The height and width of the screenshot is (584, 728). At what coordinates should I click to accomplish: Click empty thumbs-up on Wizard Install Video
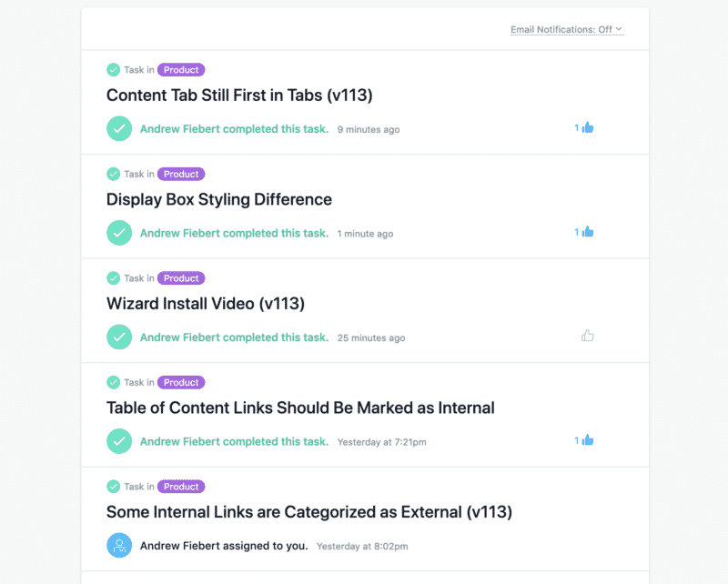point(588,336)
